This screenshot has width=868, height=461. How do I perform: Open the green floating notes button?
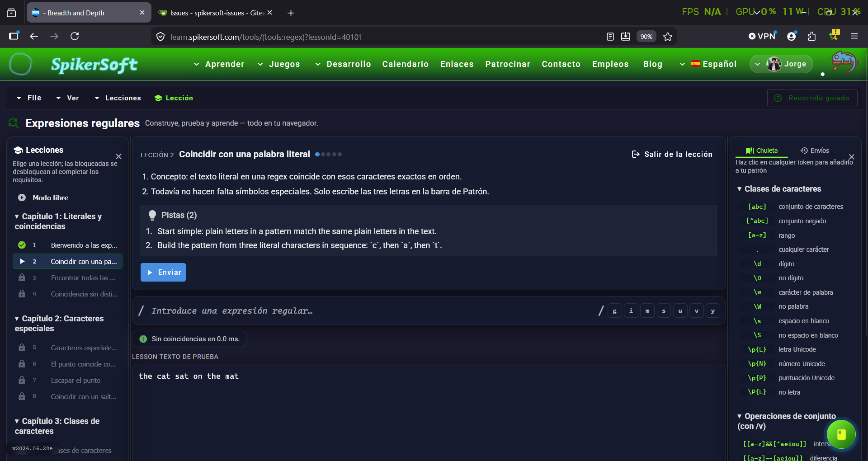841,434
